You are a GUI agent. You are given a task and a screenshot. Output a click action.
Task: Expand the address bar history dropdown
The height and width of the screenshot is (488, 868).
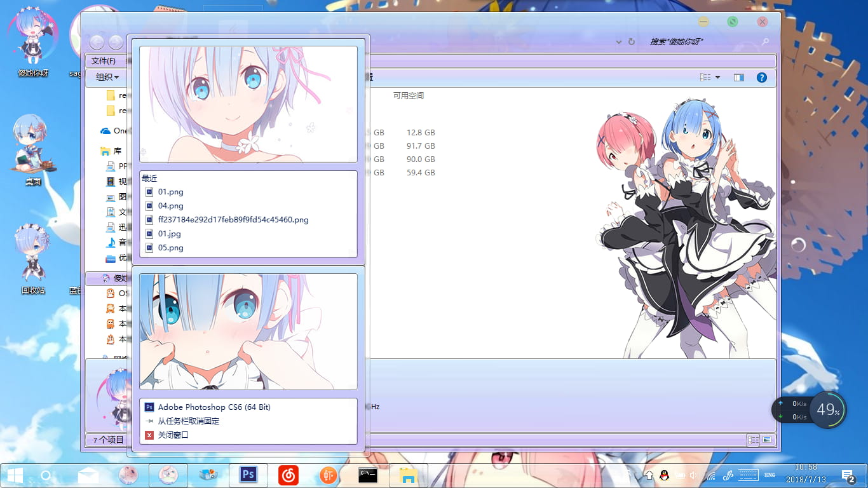[619, 42]
